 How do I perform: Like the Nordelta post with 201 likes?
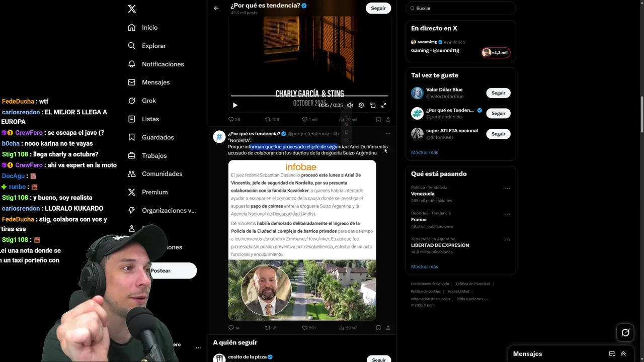[x=309, y=328]
